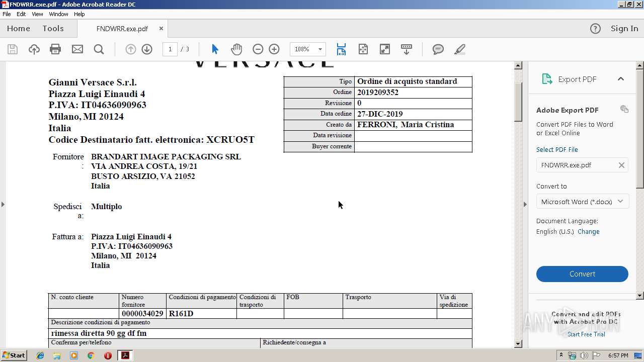This screenshot has height=362, width=644.
Task: Go to next page arrow
Action: 147,49
